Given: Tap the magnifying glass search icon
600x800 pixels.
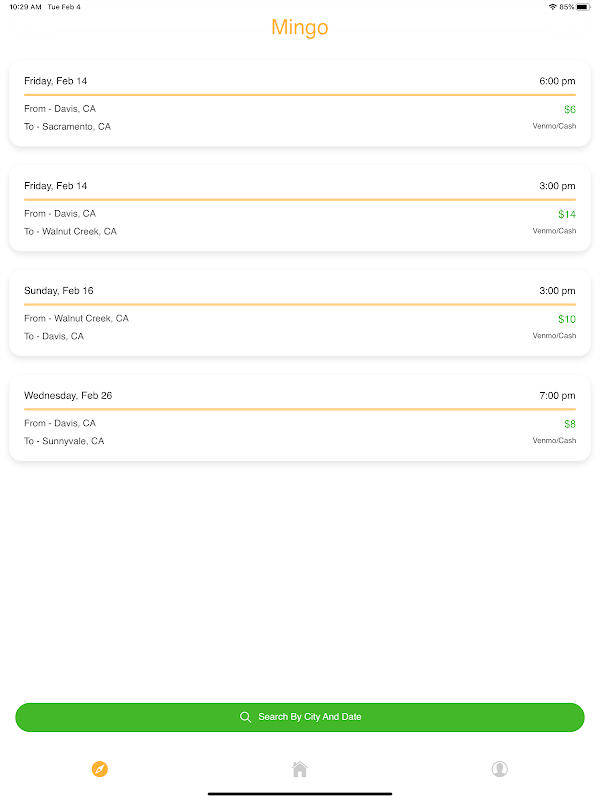Looking at the screenshot, I should click(x=245, y=717).
